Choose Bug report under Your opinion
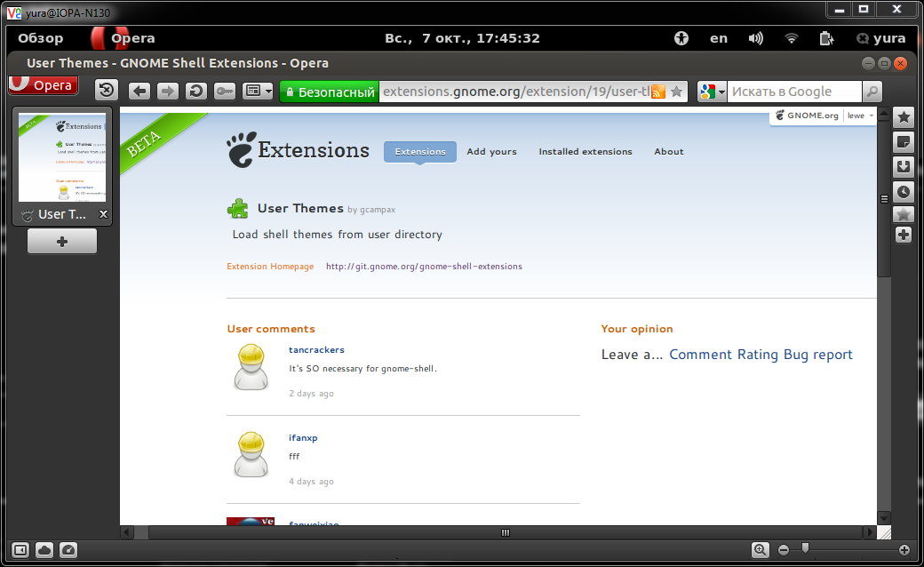This screenshot has height=567, width=924. click(818, 355)
